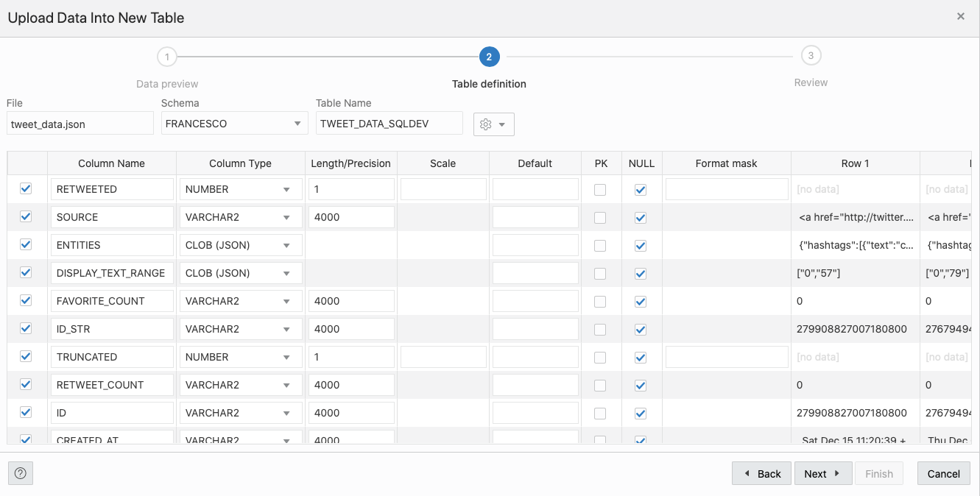Edit Length/Precision for RETWEET_COUNT row
Screen dimensions: 980x496
point(351,385)
